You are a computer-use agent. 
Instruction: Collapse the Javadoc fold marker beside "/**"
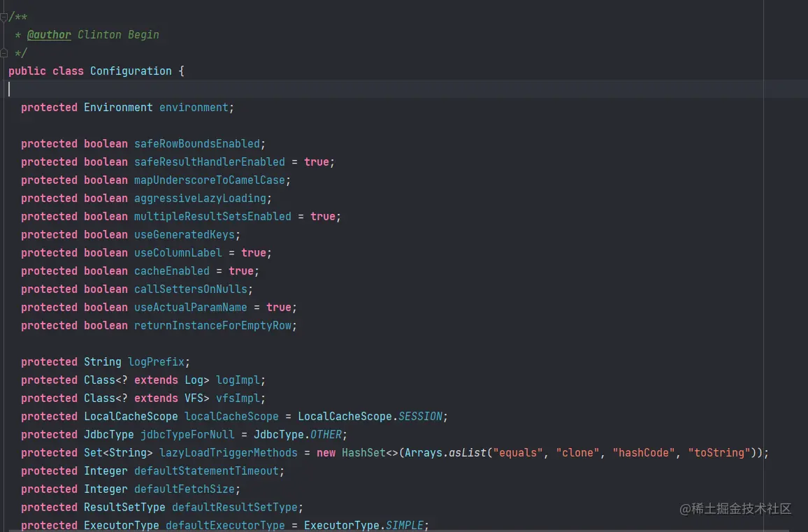[3, 17]
